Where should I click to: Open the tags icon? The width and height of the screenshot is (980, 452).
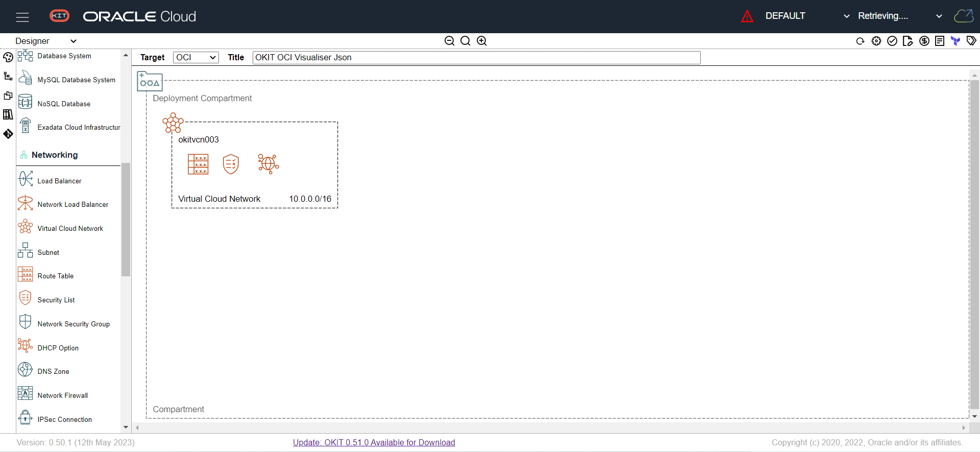pos(971,41)
